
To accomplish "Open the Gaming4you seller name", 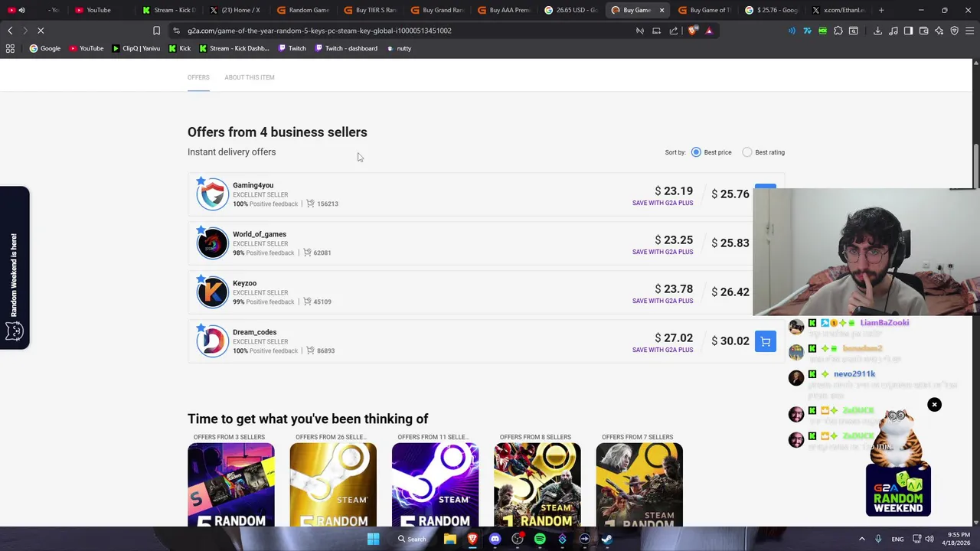I will [253, 185].
